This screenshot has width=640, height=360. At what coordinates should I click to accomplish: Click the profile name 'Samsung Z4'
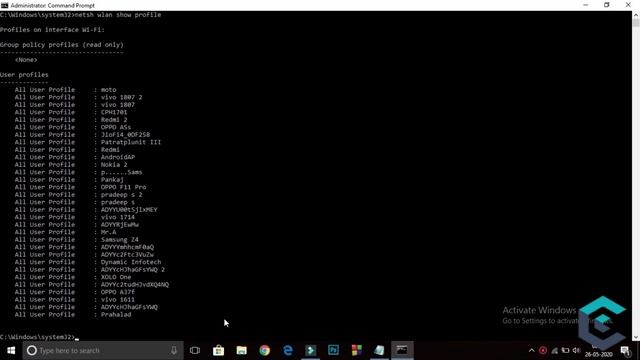coord(120,240)
